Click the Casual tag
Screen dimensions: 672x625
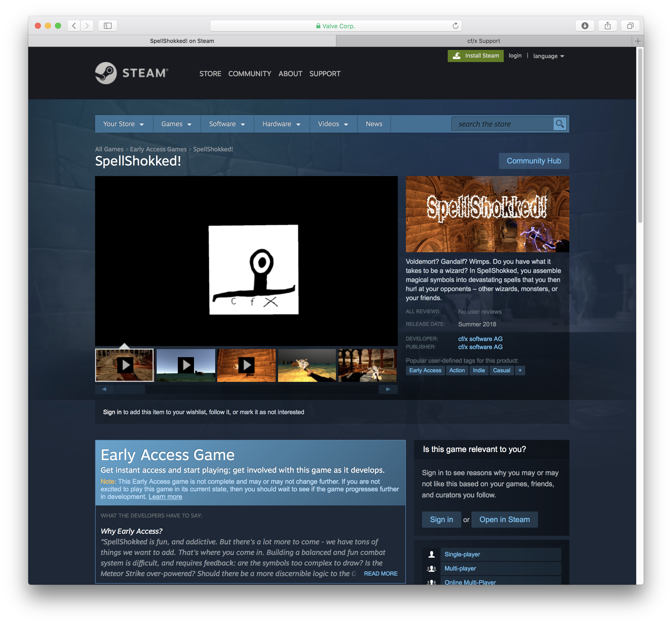tap(502, 371)
